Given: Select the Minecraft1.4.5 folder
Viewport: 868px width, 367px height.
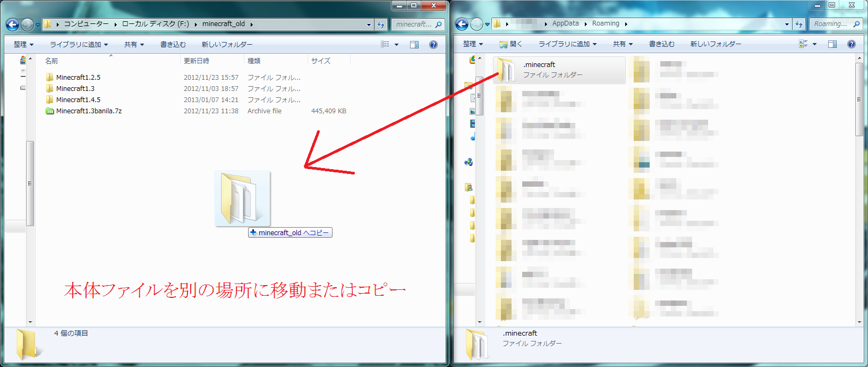Looking at the screenshot, I should 78,99.
